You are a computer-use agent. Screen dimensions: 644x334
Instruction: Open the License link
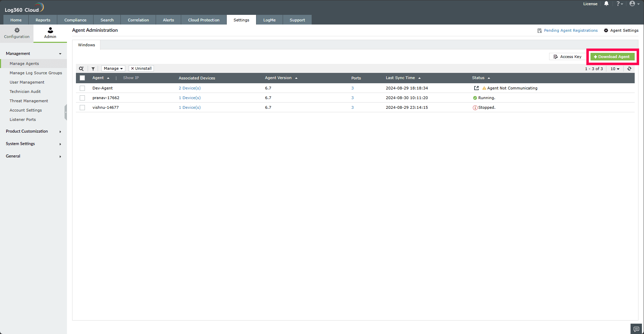point(590,4)
